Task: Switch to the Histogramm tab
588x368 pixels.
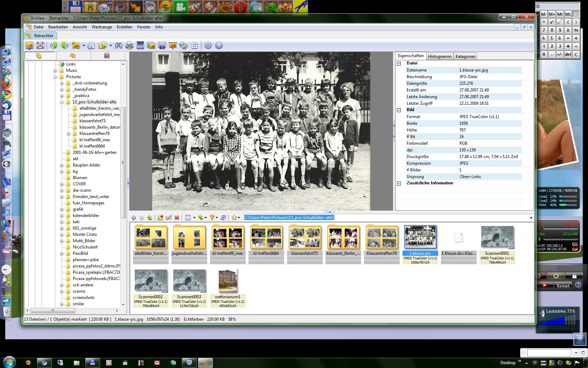Action: tap(440, 56)
